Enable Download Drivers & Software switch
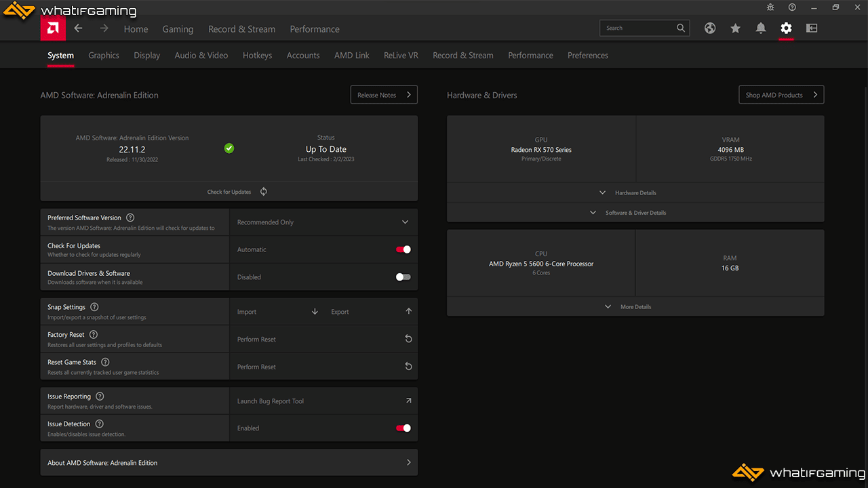This screenshot has height=488, width=868. [x=403, y=277]
